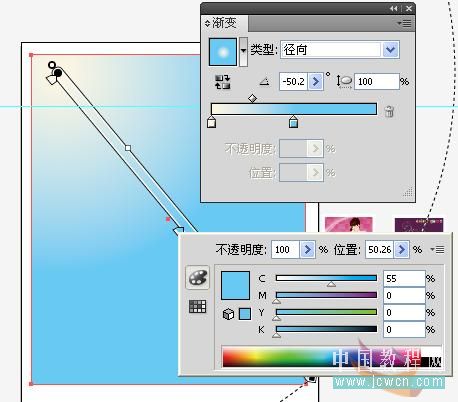Click the small in-gamut blue swatch
This screenshot has width=458, height=402.
click(245, 314)
